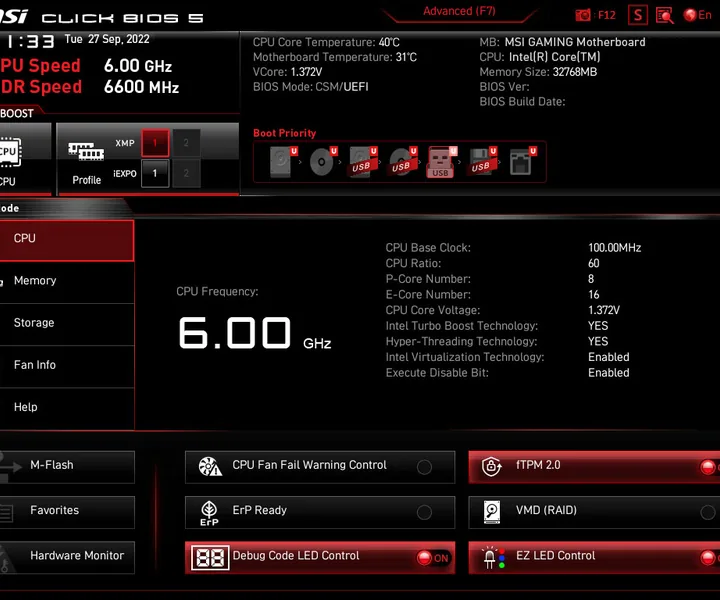Click the Debug Code LED 88 icon

210,558
